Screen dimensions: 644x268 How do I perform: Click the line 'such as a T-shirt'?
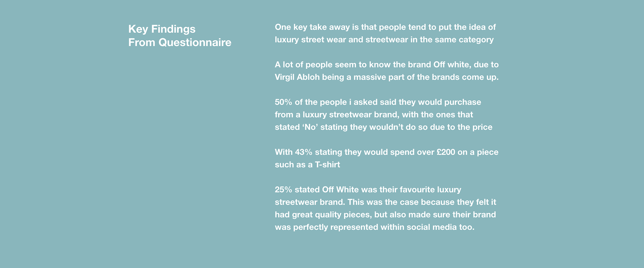(307, 165)
